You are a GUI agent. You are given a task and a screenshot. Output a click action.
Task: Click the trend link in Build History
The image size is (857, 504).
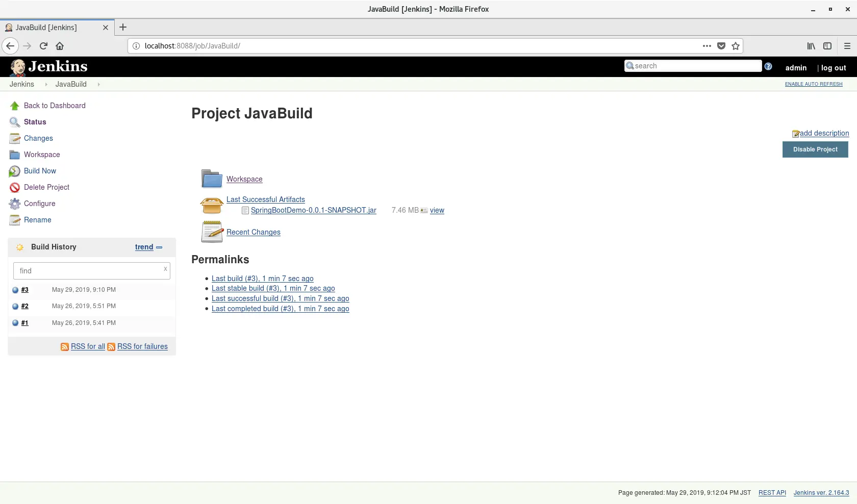coord(144,247)
